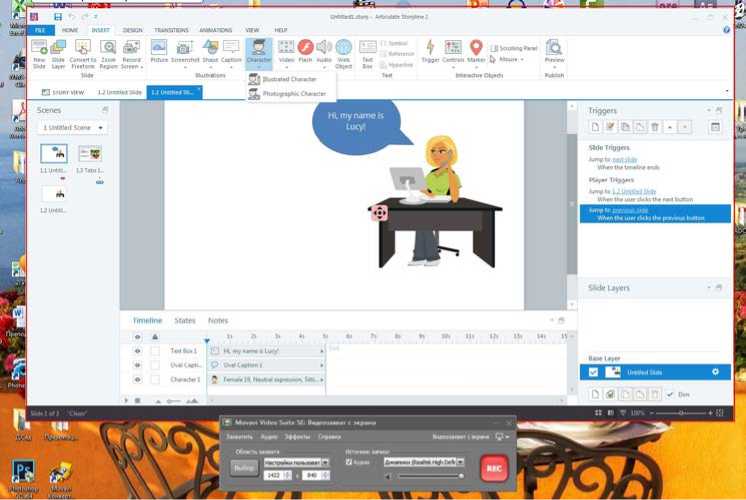Insert a New Slide from the ribbon
The height and width of the screenshot is (500, 746).
point(39,54)
